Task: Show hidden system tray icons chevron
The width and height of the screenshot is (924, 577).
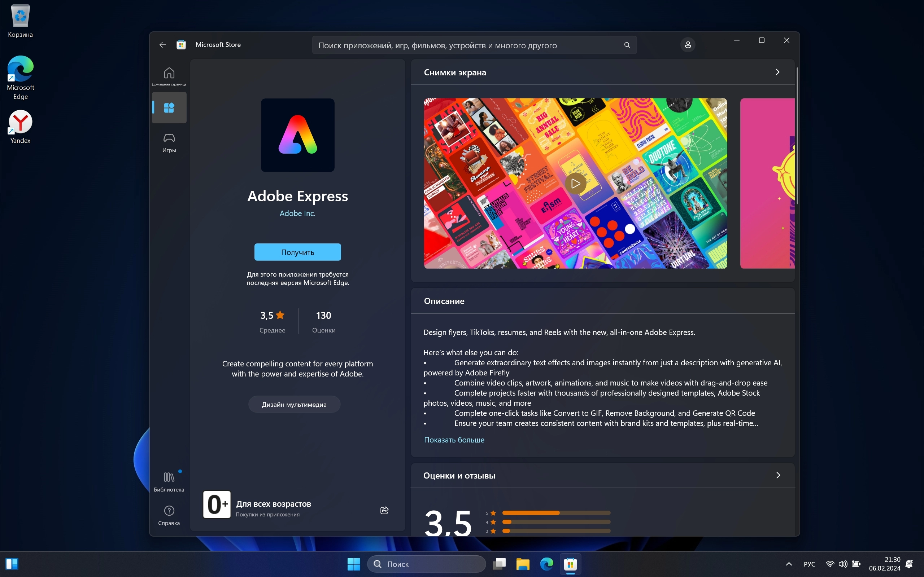Action: (x=789, y=564)
